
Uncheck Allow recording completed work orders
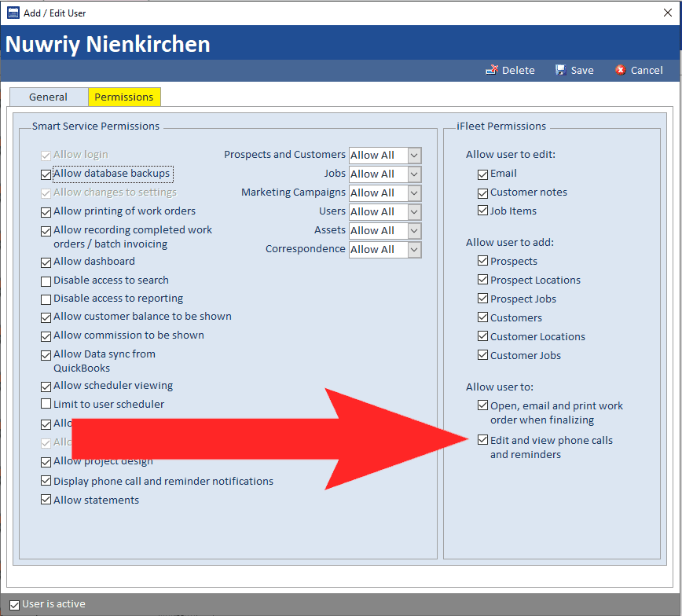(x=46, y=231)
